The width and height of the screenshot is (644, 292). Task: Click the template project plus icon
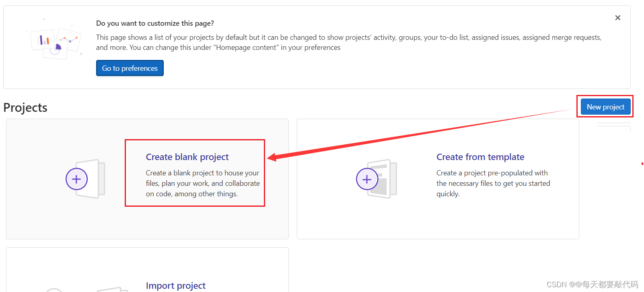click(x=367, y=179)
